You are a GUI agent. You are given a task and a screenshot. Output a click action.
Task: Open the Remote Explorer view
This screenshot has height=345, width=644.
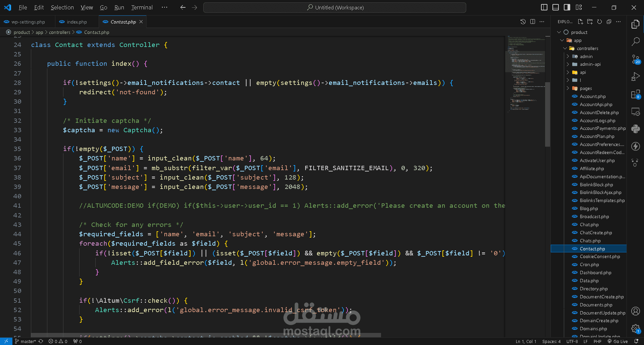click(x=635, y=112)
